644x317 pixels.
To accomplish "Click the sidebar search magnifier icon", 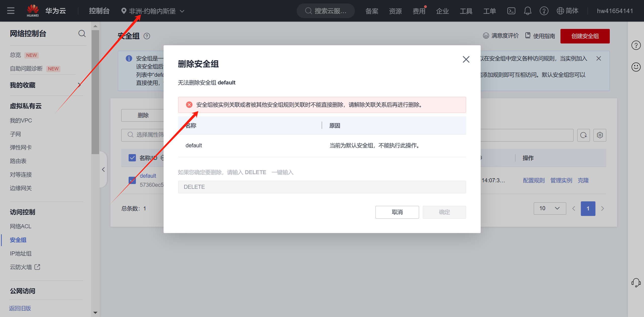I will tap(82, 33).
